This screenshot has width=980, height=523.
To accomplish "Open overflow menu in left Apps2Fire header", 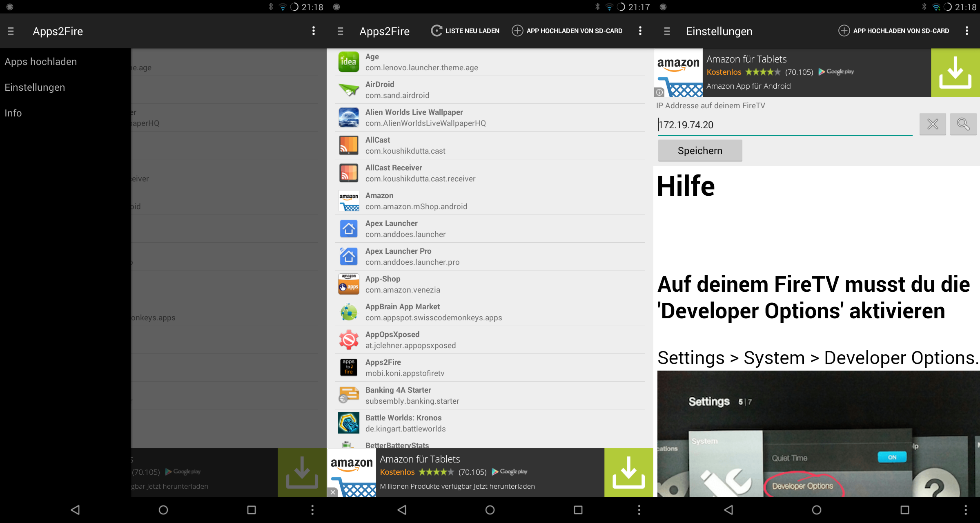I will pos(314,31).
